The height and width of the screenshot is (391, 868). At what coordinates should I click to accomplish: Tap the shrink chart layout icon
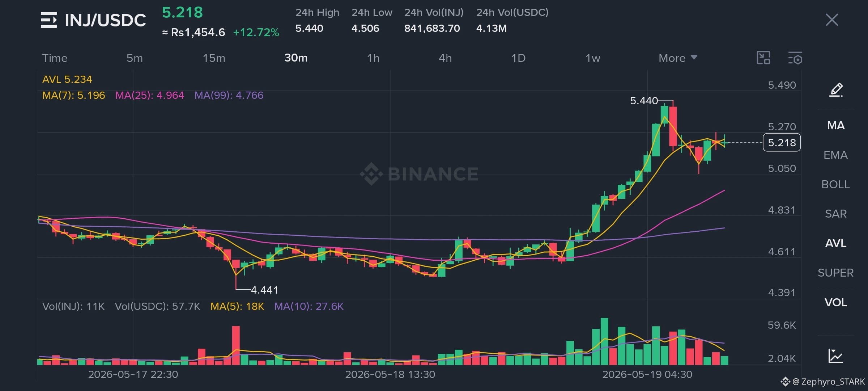[x=763, y=58]
